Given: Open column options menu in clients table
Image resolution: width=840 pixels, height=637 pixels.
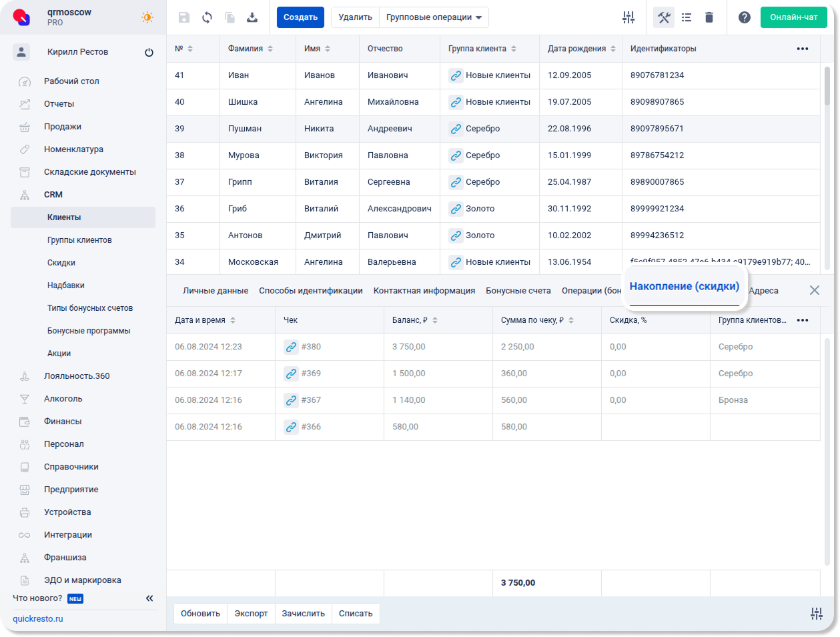Looking at the screenshot, I should click(803, 49).
